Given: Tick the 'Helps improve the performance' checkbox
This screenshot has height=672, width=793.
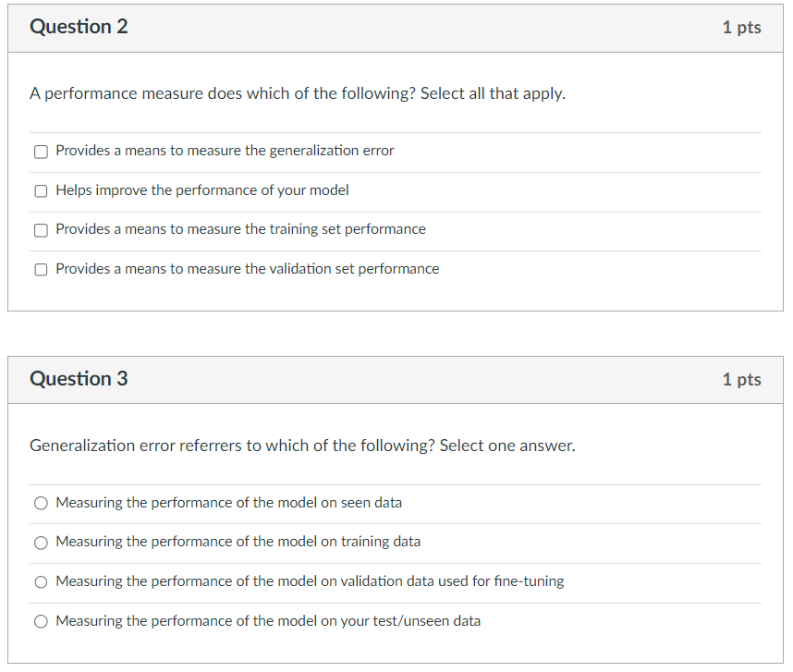Looking at the screenshot, I should point(41,191).
